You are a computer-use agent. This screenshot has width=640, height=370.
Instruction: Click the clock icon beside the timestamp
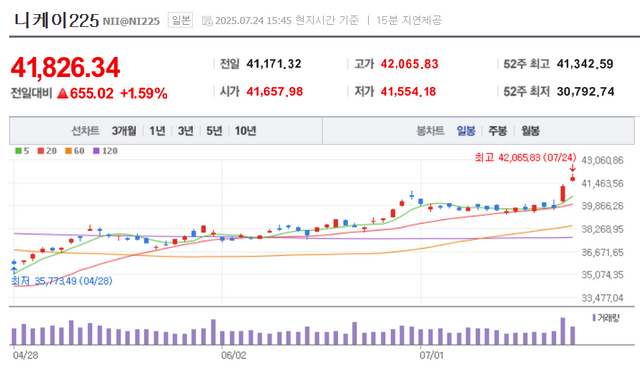coord(207,21)
